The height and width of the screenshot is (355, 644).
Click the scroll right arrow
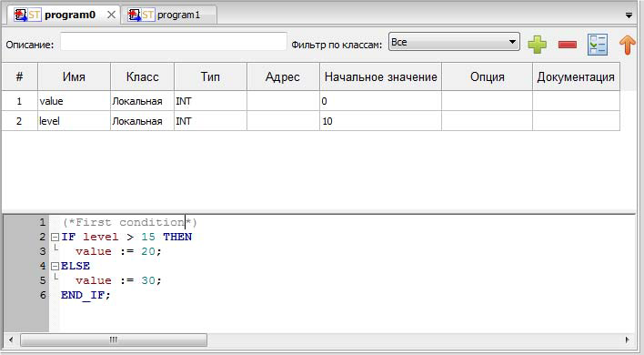627,340
